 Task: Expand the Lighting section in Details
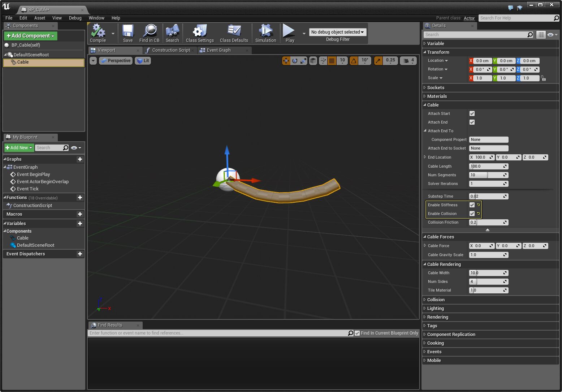pyautogui.click(x=435, y=309)
